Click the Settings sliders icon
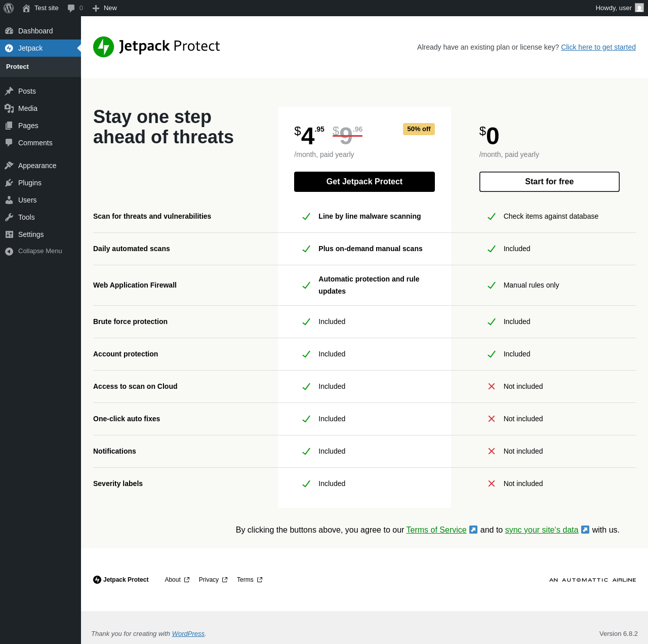648x644 pixels. coord(9,234)
